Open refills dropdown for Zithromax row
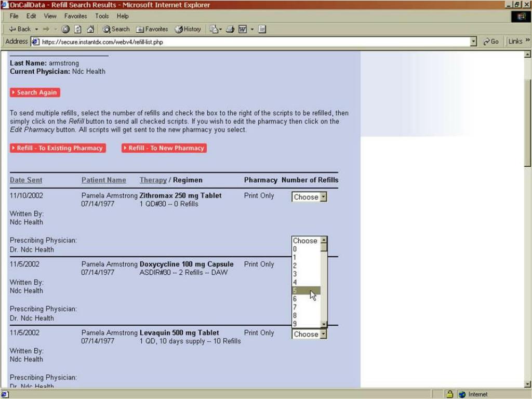 click(309, 197)
